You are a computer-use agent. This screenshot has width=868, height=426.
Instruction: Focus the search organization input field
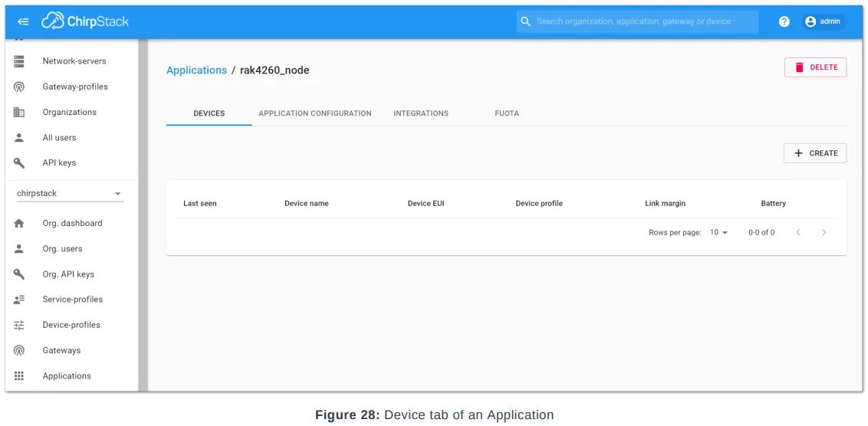pos(638,21)
